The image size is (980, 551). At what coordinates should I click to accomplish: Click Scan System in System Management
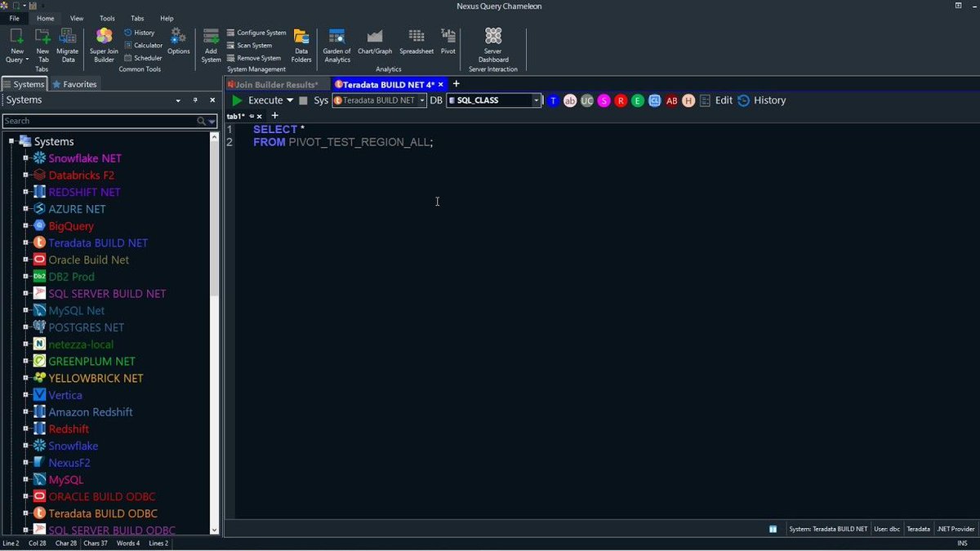pos(250,46)
